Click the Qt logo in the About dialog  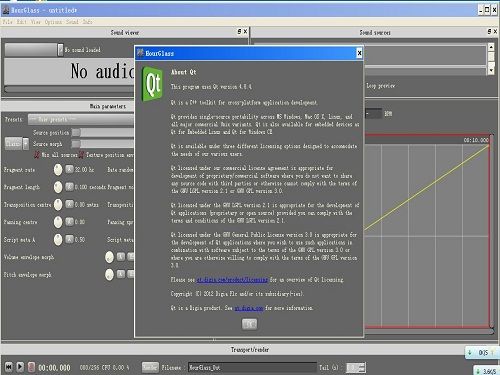(x=153, y=84)
